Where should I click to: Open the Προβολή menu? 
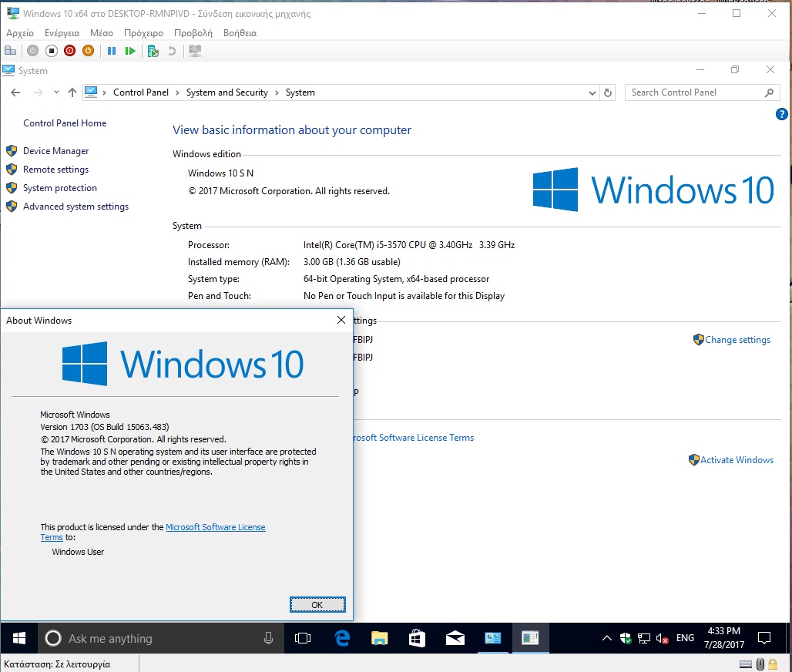(x=193, y=33)
